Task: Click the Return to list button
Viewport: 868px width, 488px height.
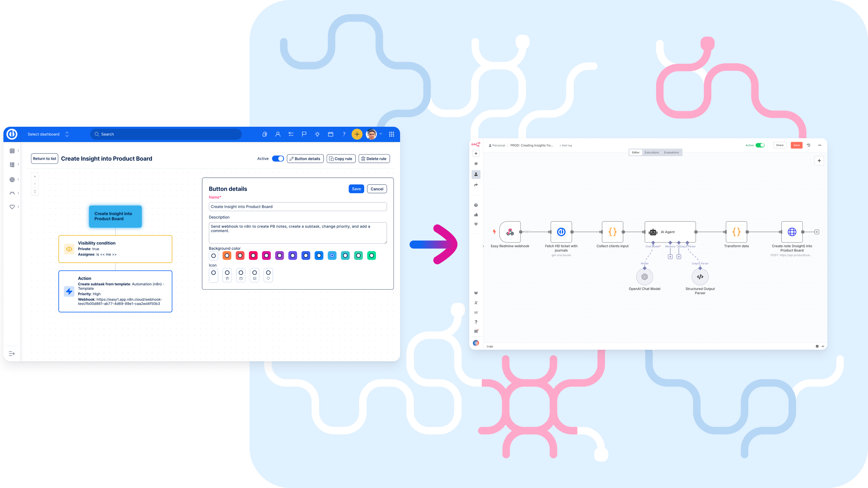Action: (x=44, y=159)
